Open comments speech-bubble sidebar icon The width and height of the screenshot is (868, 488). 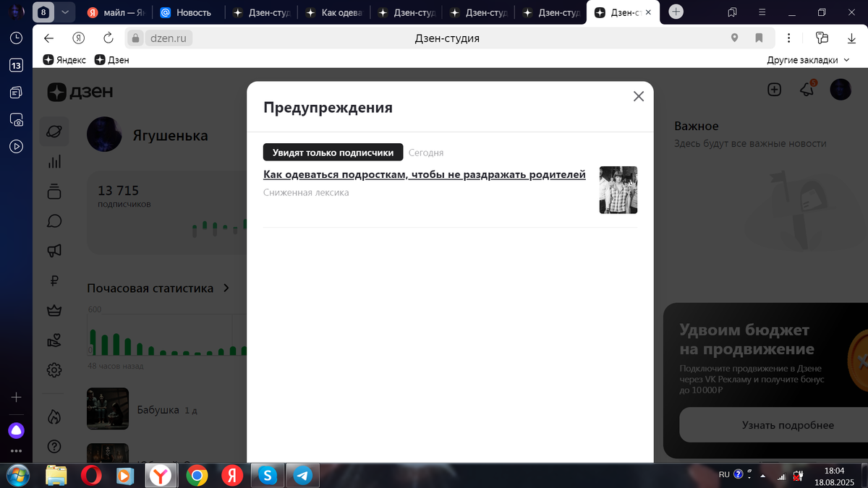54,221
